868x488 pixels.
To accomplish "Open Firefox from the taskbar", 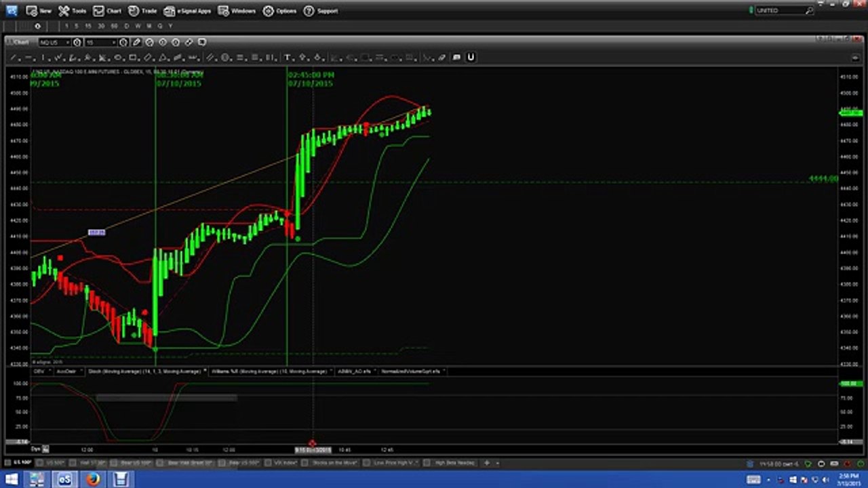I will point(93,479).
